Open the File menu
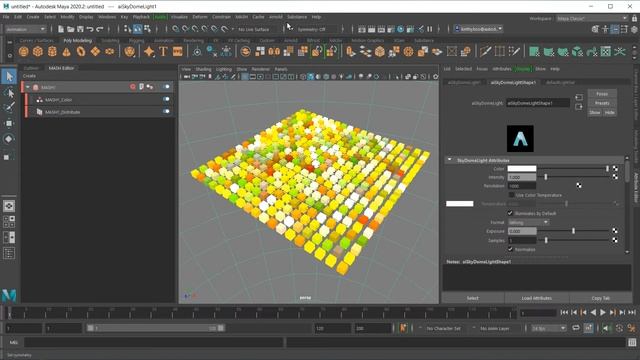Screen dimensions: 640x360 pos(6,17)
